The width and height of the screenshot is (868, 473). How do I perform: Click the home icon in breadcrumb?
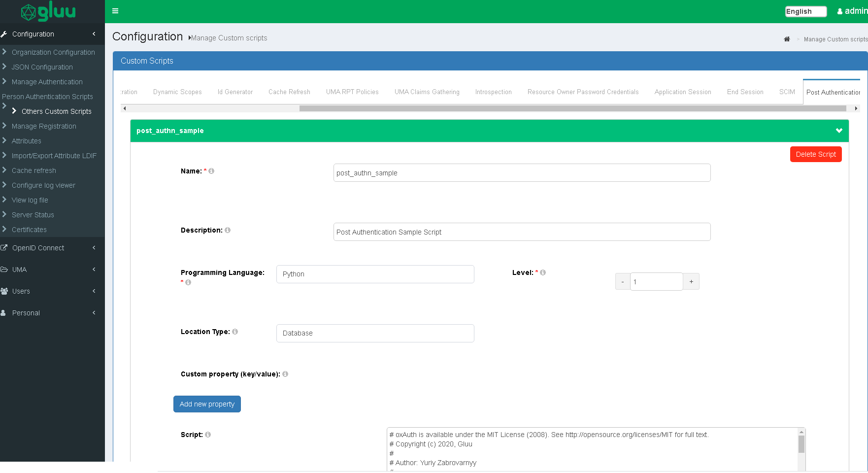tap(787, 39)
